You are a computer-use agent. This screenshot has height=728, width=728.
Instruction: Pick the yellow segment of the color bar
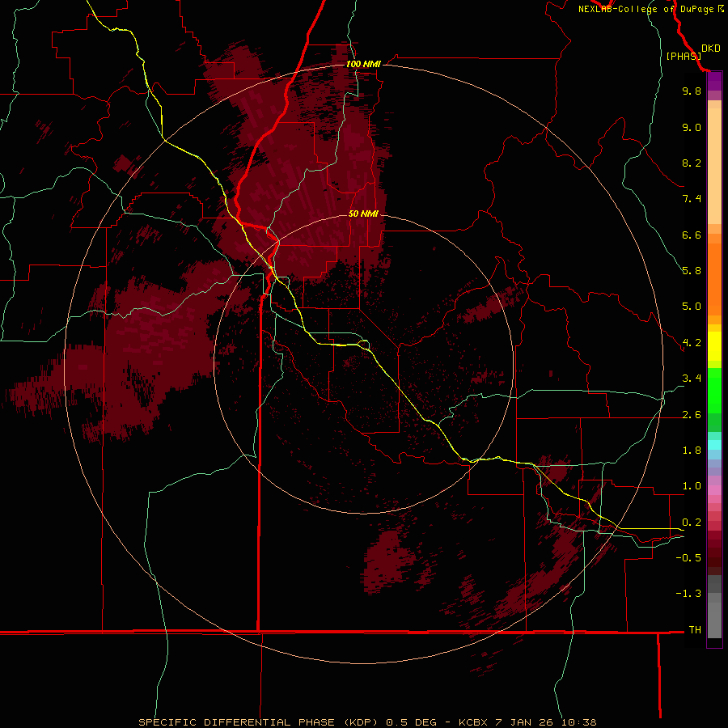[714, 346]
